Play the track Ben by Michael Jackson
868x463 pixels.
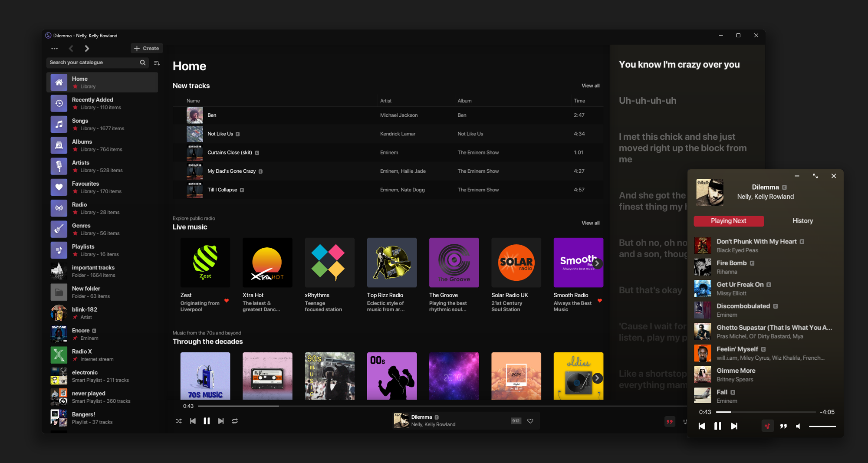coord(388,115)
